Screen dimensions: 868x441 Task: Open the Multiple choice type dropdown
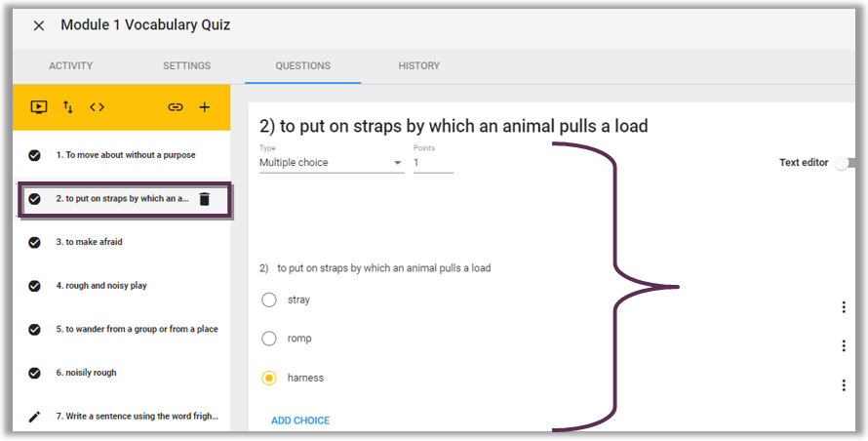coord(331,163)
